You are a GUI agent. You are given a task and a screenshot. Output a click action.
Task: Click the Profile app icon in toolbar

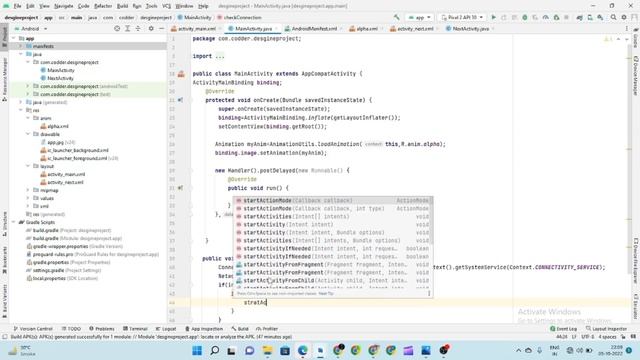point(545,18)
